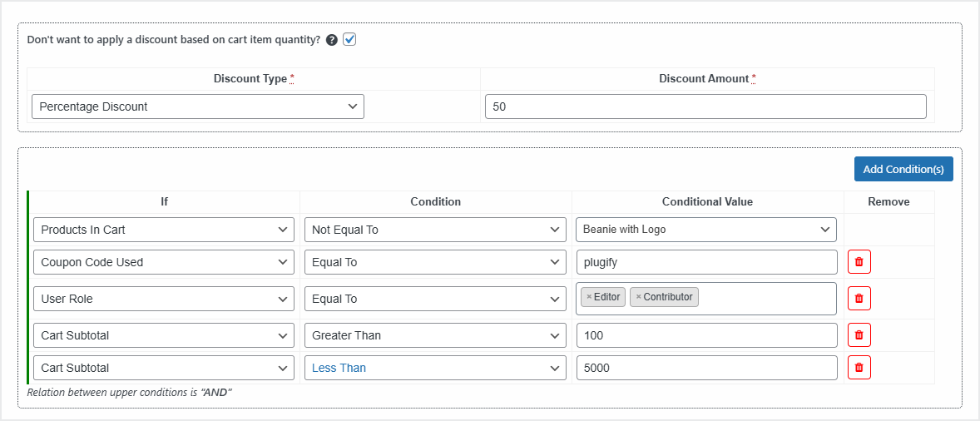Remove the Editor role tag
Image resolution: width=980 pixels, height=421 pixels.
[x=589, y=297]
